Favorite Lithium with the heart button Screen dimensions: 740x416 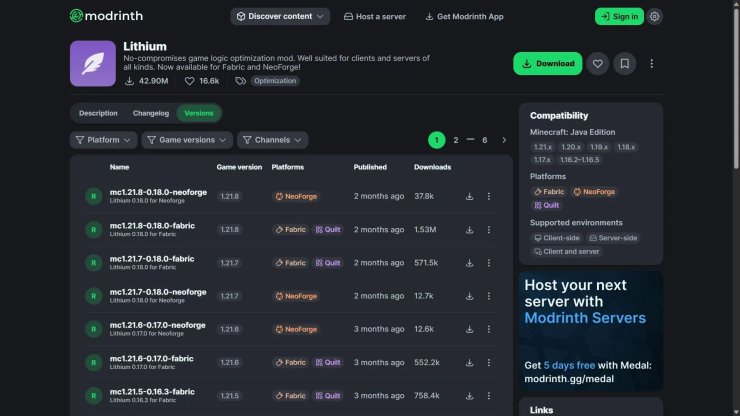click(597, 63)
